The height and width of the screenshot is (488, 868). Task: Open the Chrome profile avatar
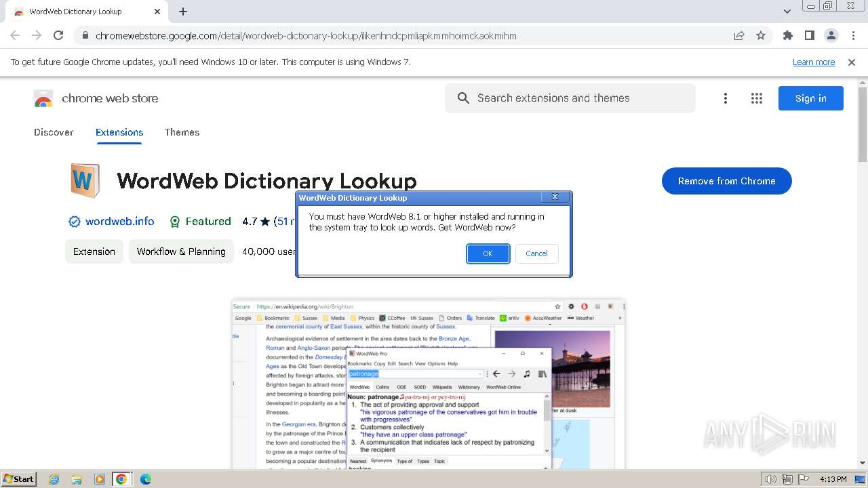(831, 35)
